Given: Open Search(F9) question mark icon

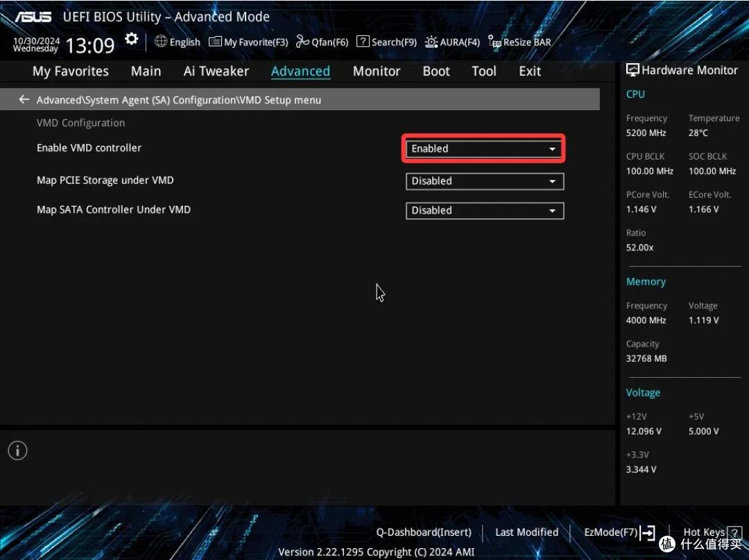Looking at the screenshot, I should [x=363, y=42].
